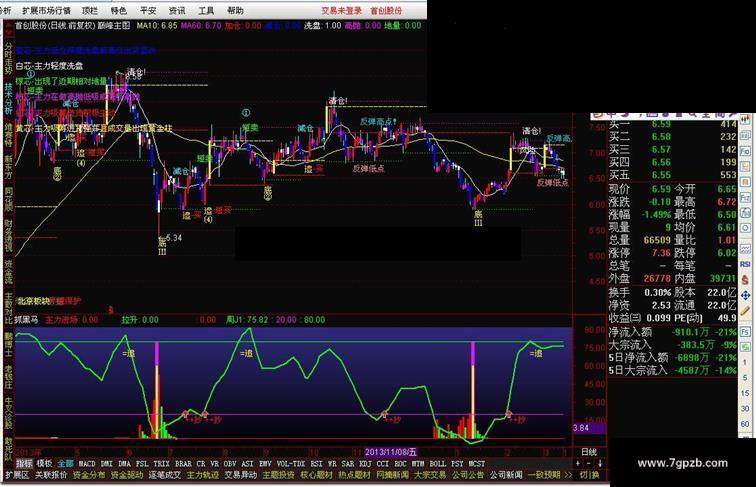Open the 主力轨迹 tab at bottom
756x487 pixels.
[202, 475]
